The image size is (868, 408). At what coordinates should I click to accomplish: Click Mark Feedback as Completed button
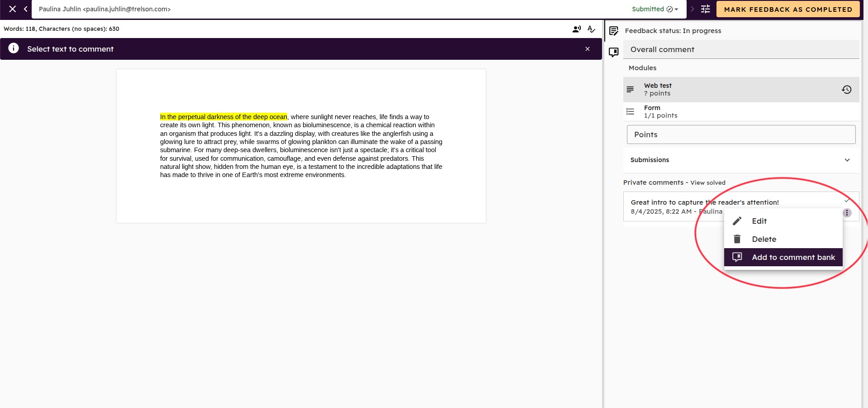[788, 9]
